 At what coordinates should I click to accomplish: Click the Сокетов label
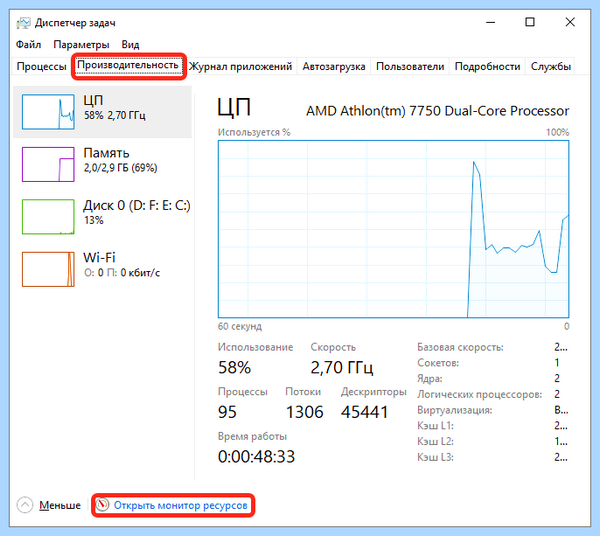(x=438, y=363)
